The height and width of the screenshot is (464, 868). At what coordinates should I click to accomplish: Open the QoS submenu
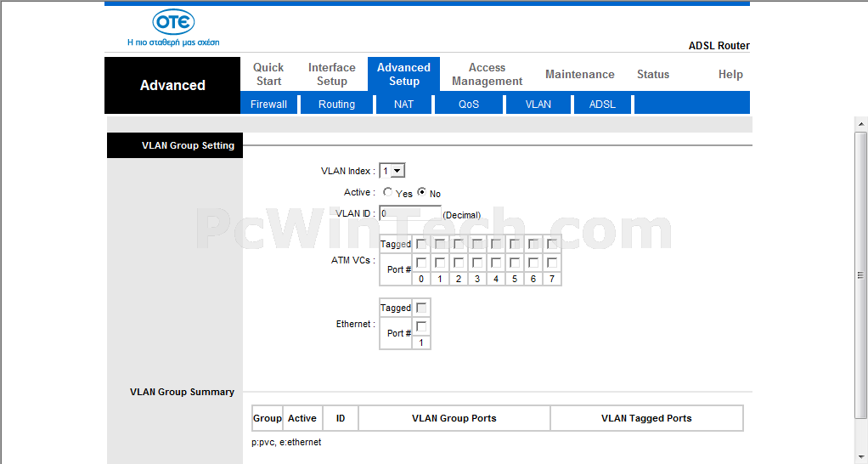(469, 104)
